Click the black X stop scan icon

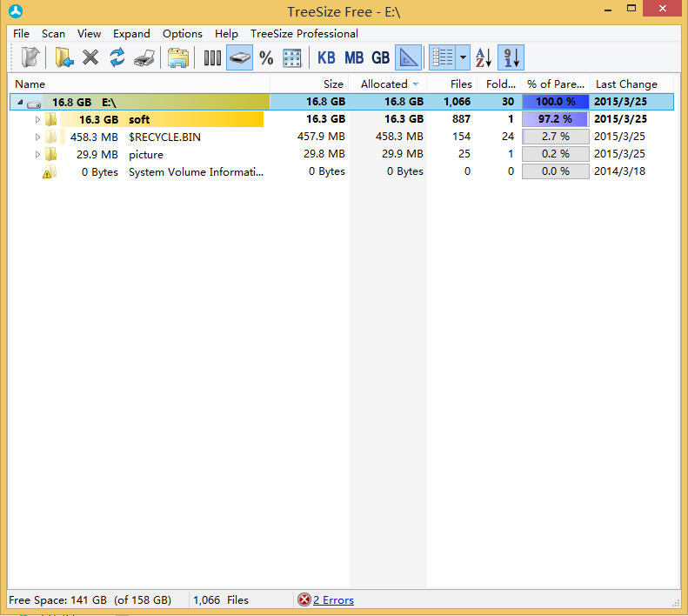(90, 57)
